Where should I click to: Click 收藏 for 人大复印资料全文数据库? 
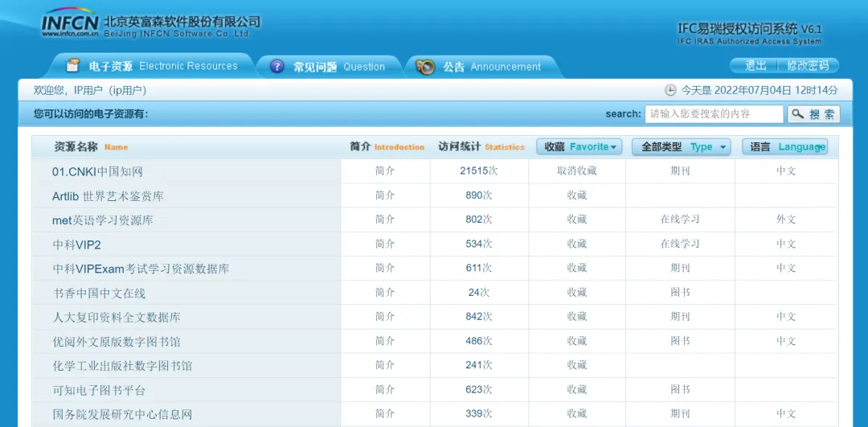click(577, 317)
